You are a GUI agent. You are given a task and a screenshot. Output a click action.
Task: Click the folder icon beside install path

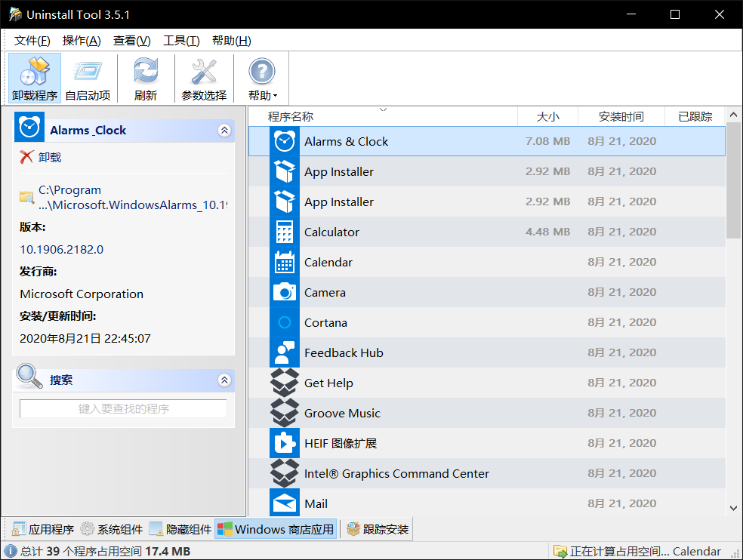pos(27,197)
